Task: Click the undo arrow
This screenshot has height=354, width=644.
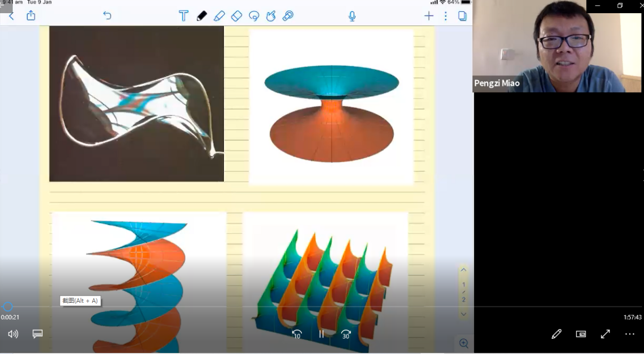Action: coord(107,15)
